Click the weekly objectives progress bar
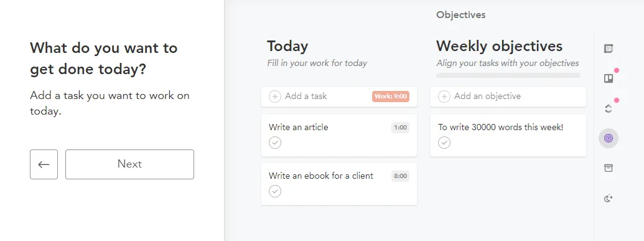The height and width of the screenshot is (241, 644). tap(508, 75)
